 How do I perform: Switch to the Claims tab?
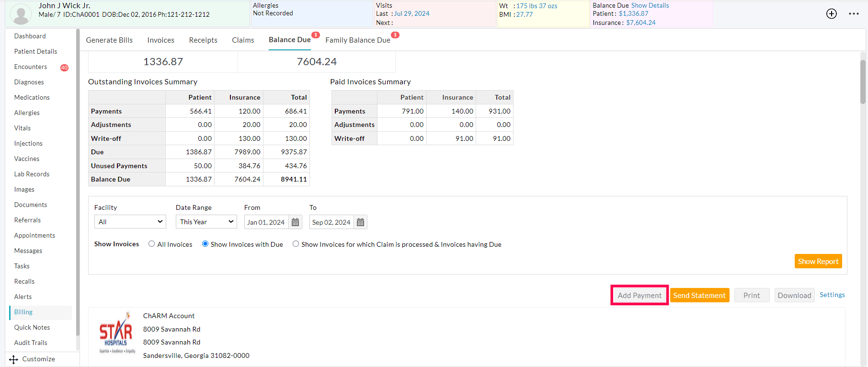click(x=243, y=40)
